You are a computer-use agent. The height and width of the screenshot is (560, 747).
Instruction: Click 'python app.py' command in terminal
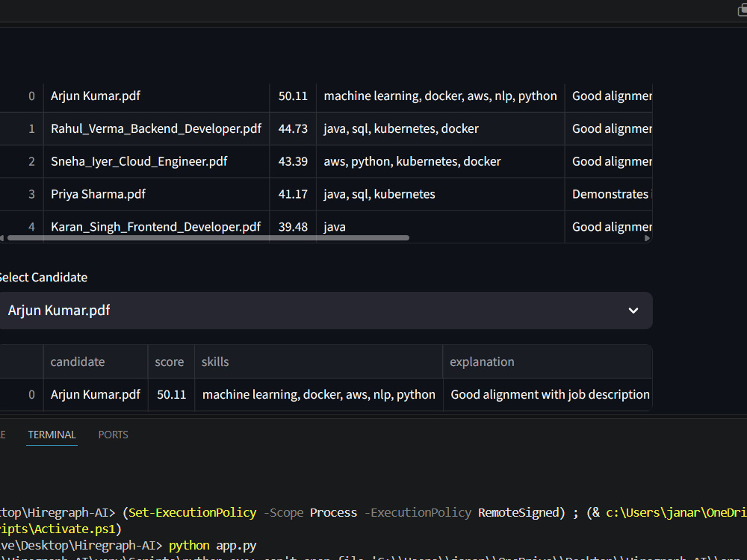tap(212, 546)
